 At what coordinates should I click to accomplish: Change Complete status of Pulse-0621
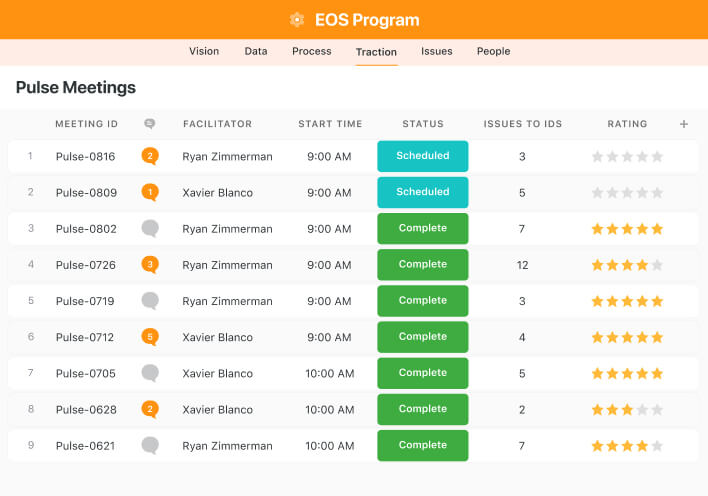point(423,445)
